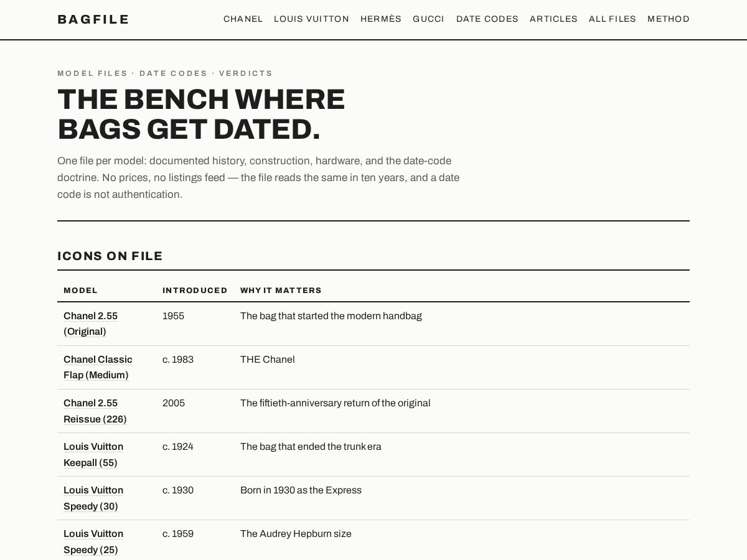Open the Chanel 2.55 (Original) file
The image size is (747, 560).
pyautogui.click(x=91, y=324)
